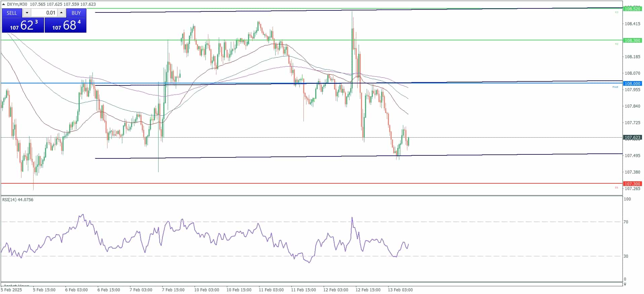Viewport: 644px width, 294px height.
Task: Click the 107.955 price scale label
Action: click(x=632, y=90)
